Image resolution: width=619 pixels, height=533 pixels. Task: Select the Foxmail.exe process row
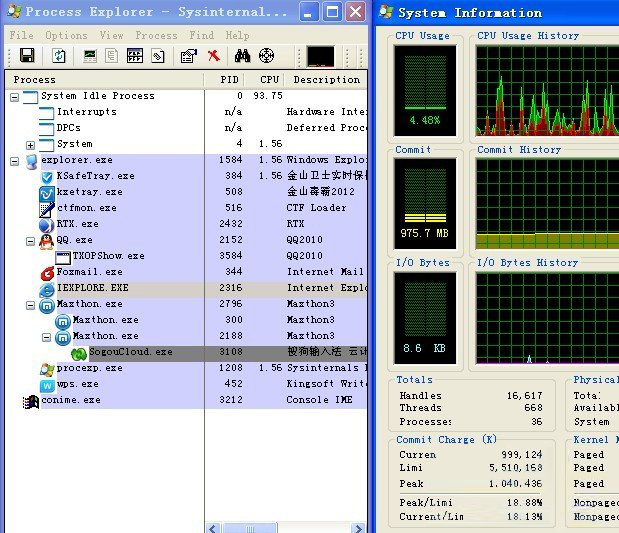click(89, 272)
